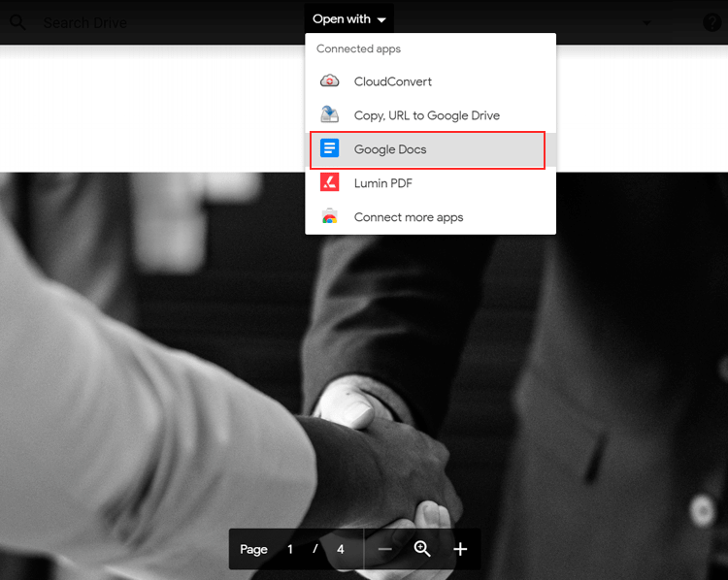Click the search magnifier icon in top bar

pyautogui.click(x=17, y=22)
